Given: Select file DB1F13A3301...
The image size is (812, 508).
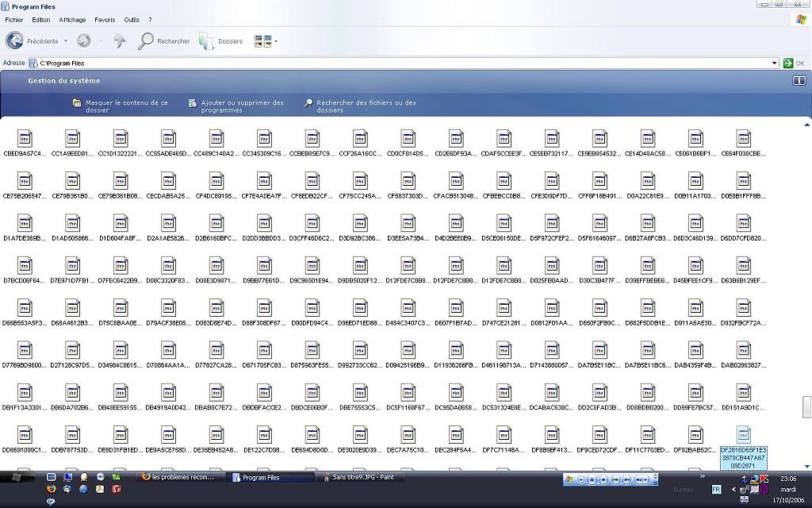Looking at the screenshot, I should point(25,398).
